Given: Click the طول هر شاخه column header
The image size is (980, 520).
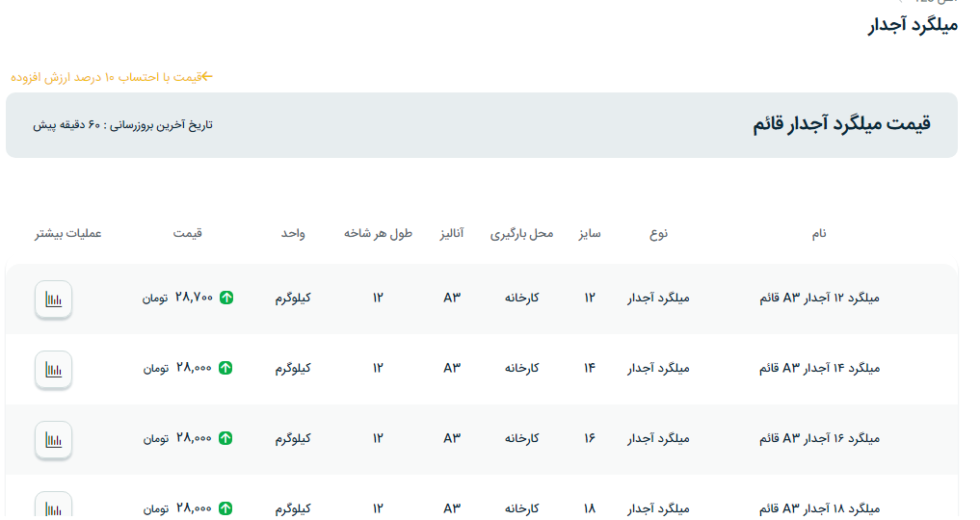Looking at the screenshot, I should (378, 234).
